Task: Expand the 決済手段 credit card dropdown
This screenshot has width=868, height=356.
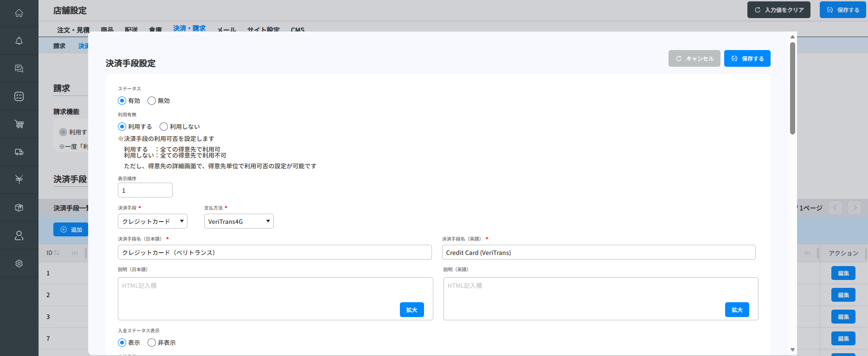Action: coord(153,222)
